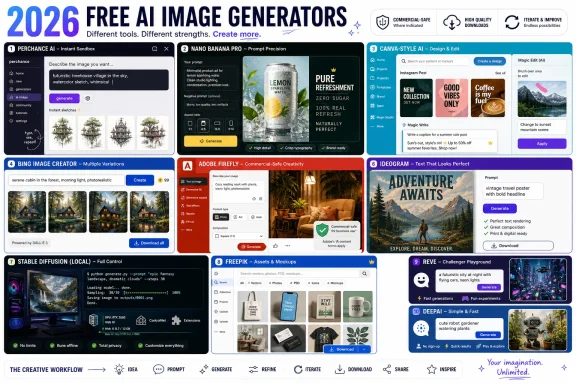Click the Generate button in Reve panel
This screenshot has width=576, height=384.
[x=489, y=287]
